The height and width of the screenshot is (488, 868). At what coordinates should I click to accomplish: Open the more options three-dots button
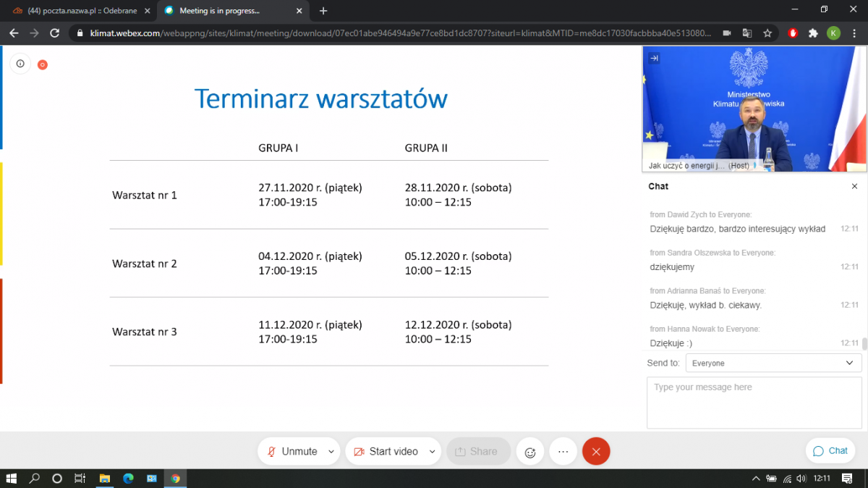(x=563, y=451)
